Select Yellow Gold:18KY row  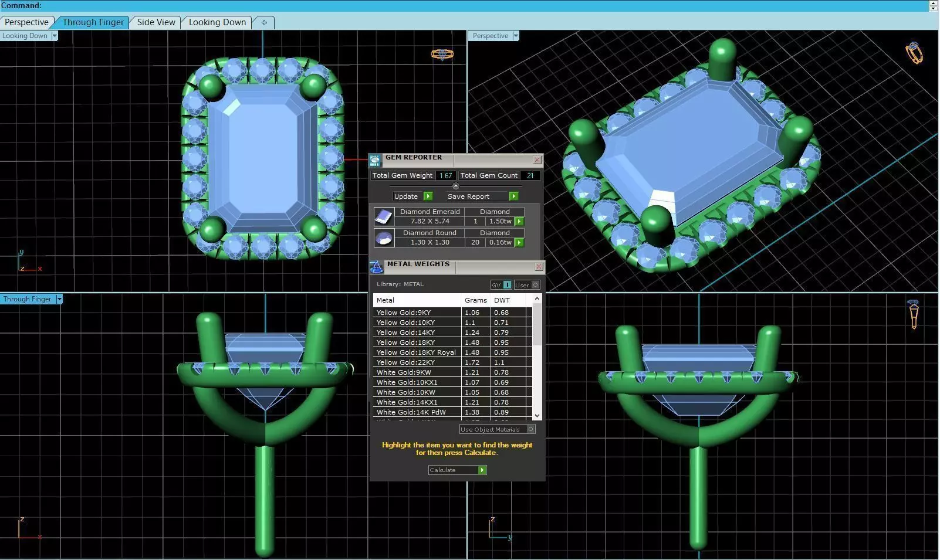(452, 342)
